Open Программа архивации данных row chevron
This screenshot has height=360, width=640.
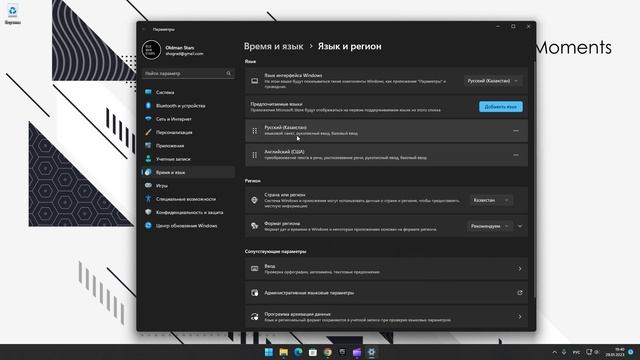click(x=520, y=317)
